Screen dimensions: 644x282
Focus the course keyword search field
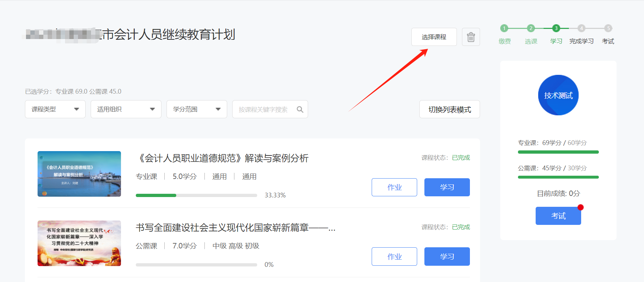pos(264,109)
